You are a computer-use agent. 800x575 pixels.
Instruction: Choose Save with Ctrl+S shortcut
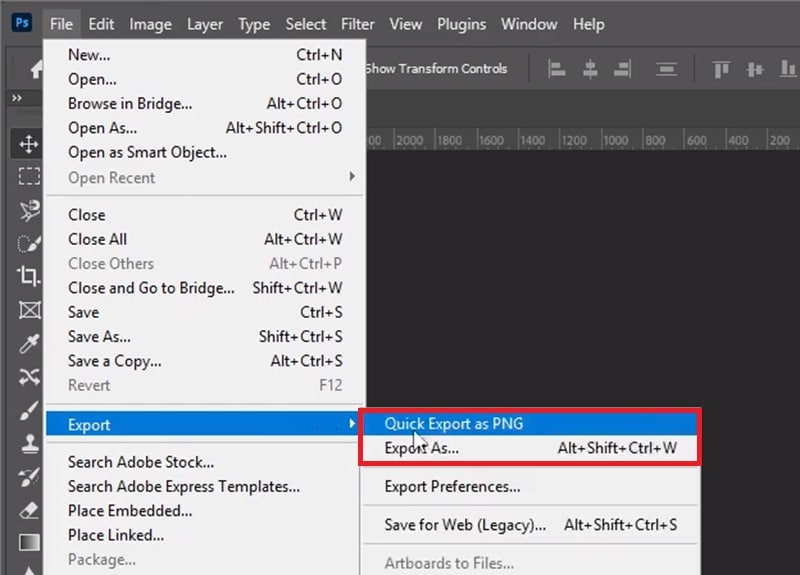coord(205,312)
